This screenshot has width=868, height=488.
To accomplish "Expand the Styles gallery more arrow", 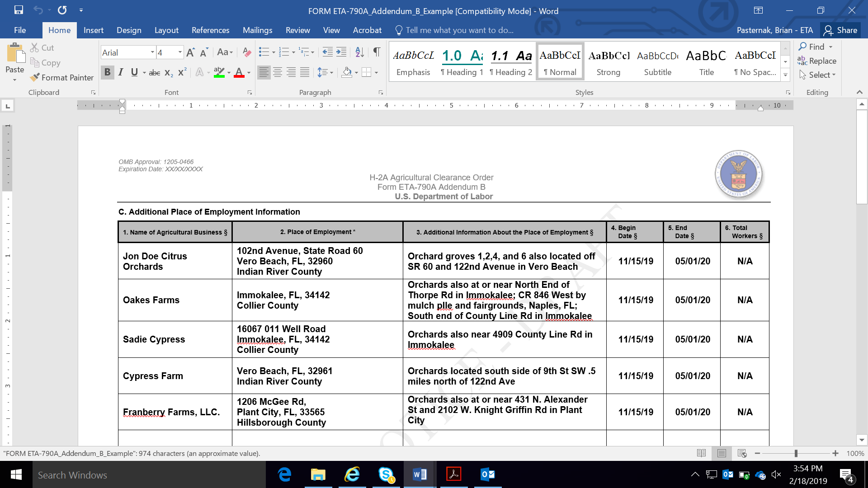I will (786, 75).
